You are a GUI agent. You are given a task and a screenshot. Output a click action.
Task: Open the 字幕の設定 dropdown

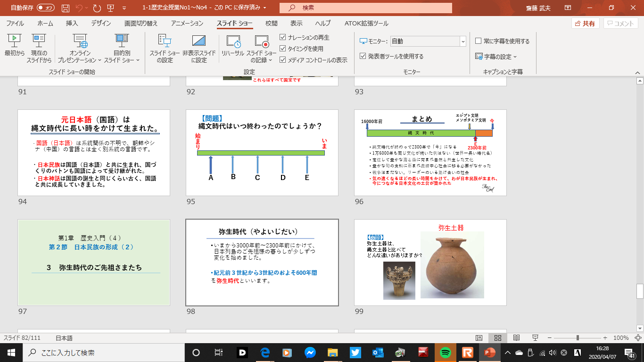pyautogui.click(x=496, y=57)
